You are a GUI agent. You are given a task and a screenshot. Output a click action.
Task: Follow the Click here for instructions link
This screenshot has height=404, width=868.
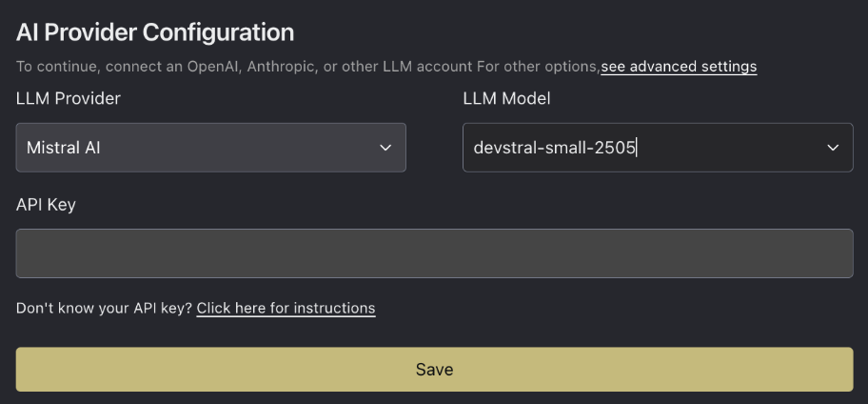click(x=286, y=308)
